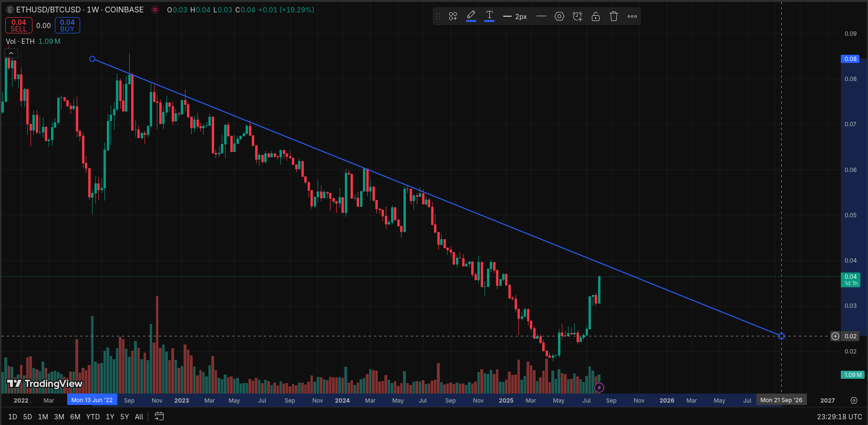Open trendline settings hexagon icon

[559, 16]
